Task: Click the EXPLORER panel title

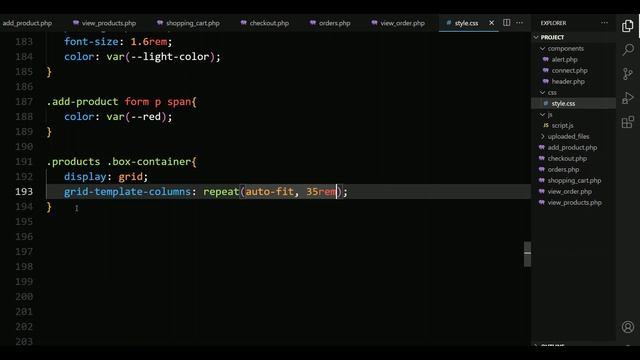Action: pyautogui.click(x=553, y=23)
